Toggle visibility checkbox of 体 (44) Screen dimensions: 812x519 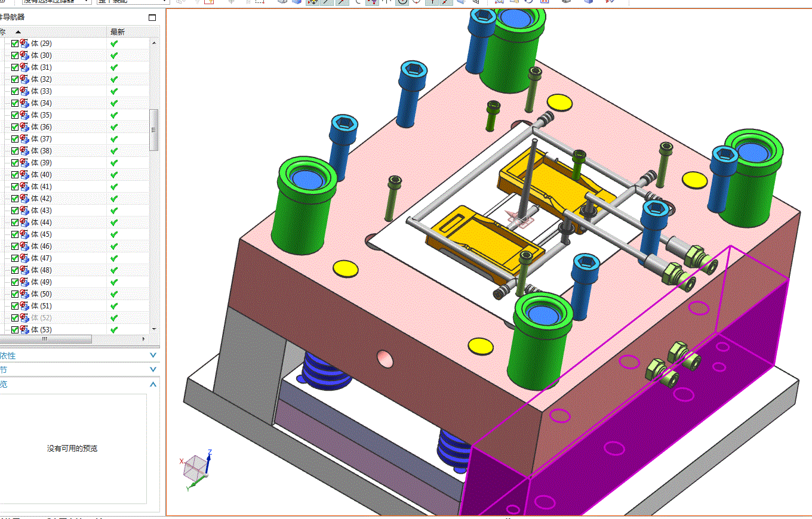tap(15, 223)
